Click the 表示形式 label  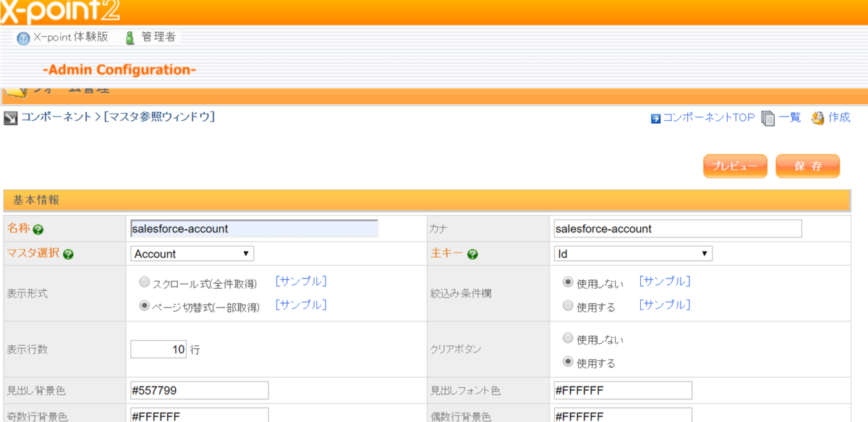click(28, 294)
